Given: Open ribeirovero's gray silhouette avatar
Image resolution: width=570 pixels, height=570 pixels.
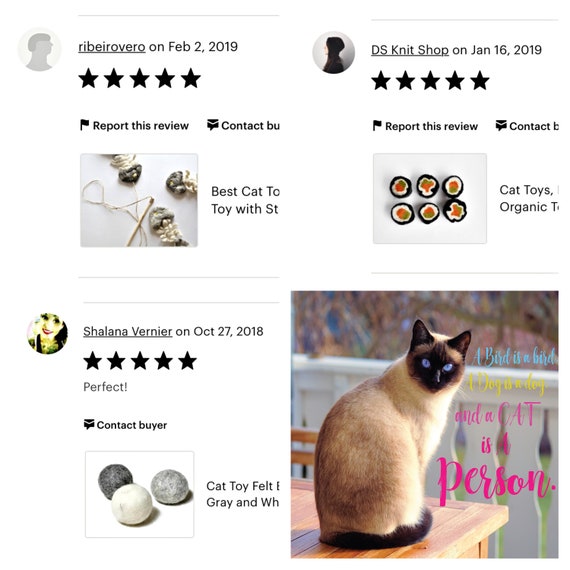Looking at the screenshot, I should pyautogui.click(x=39, y=49).
